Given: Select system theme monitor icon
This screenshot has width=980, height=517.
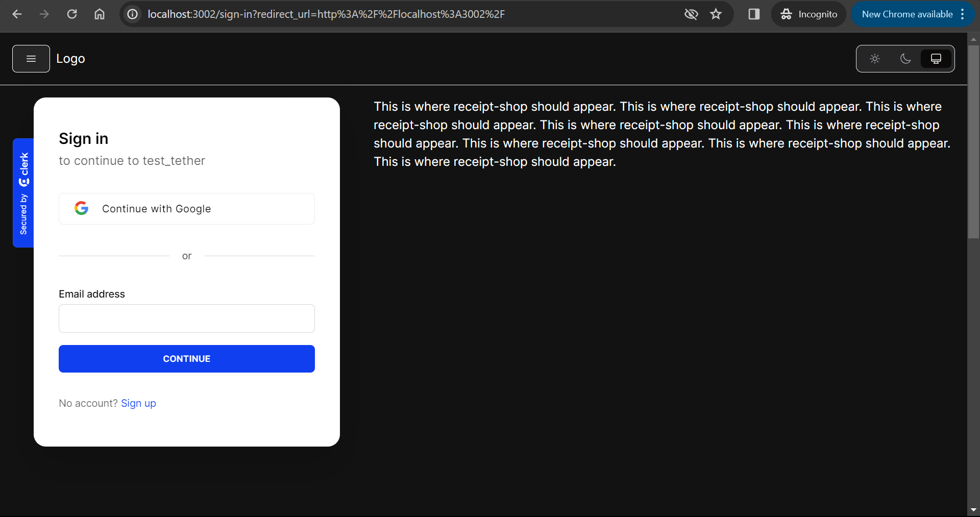Looking at the screenshot, I should point(936,59).
